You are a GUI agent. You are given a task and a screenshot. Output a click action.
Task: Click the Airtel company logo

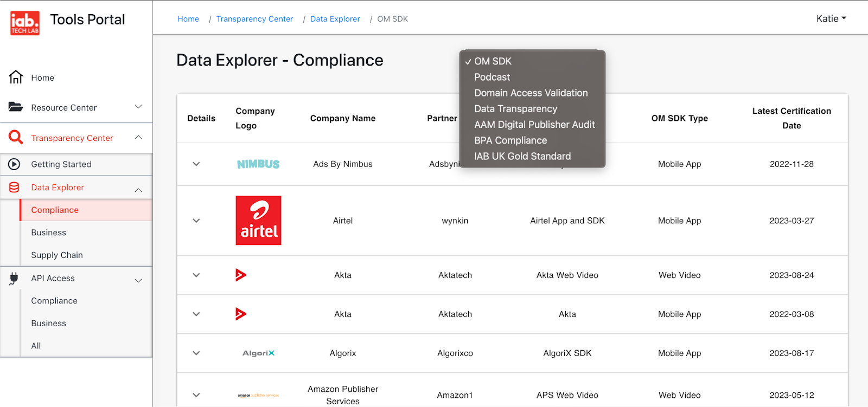258,221
